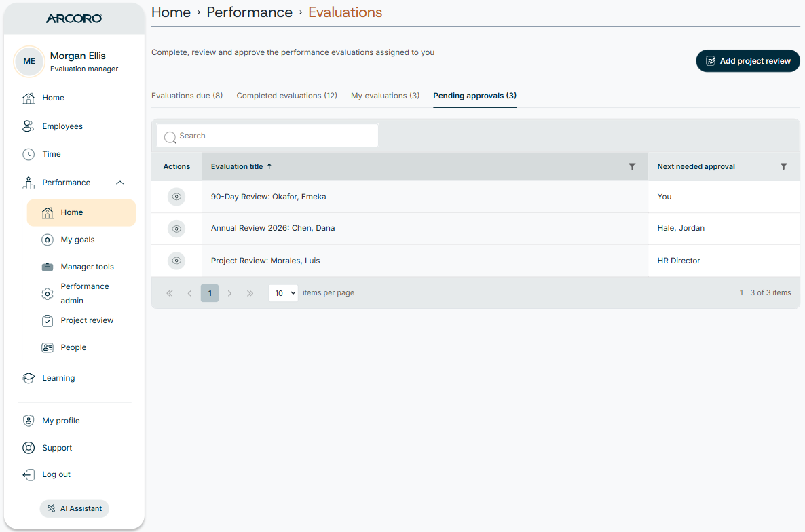The height and width of the screenshot is (532, 805).
Task: Click the My profile badge icon
Action: coord(29,421)
